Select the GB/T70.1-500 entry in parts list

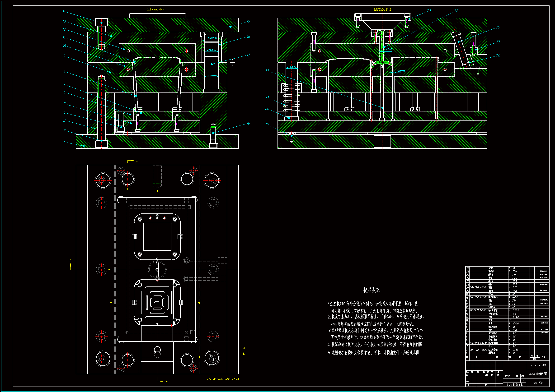pyautogui.click(x=478, y=287)
